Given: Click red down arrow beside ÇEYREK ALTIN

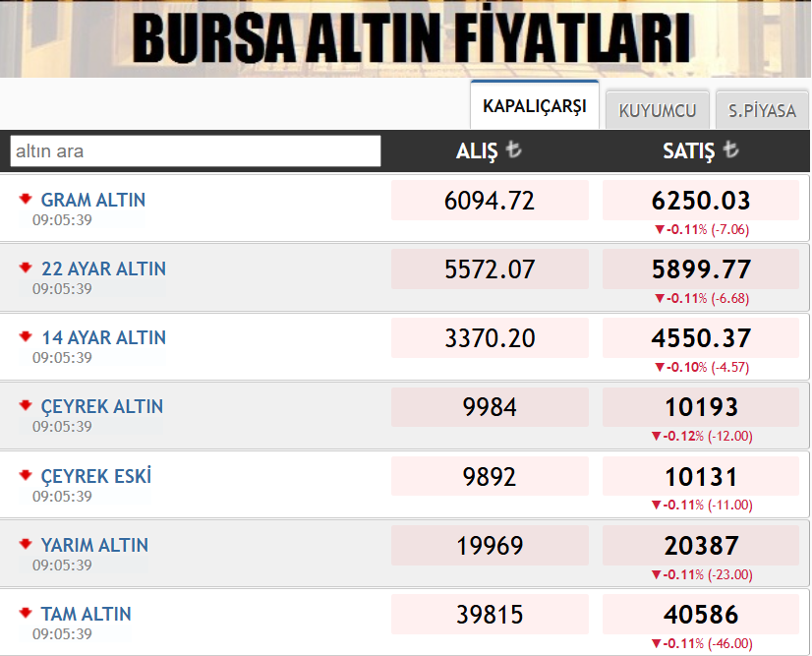Looking at the screenshot, I should [26, 405].
